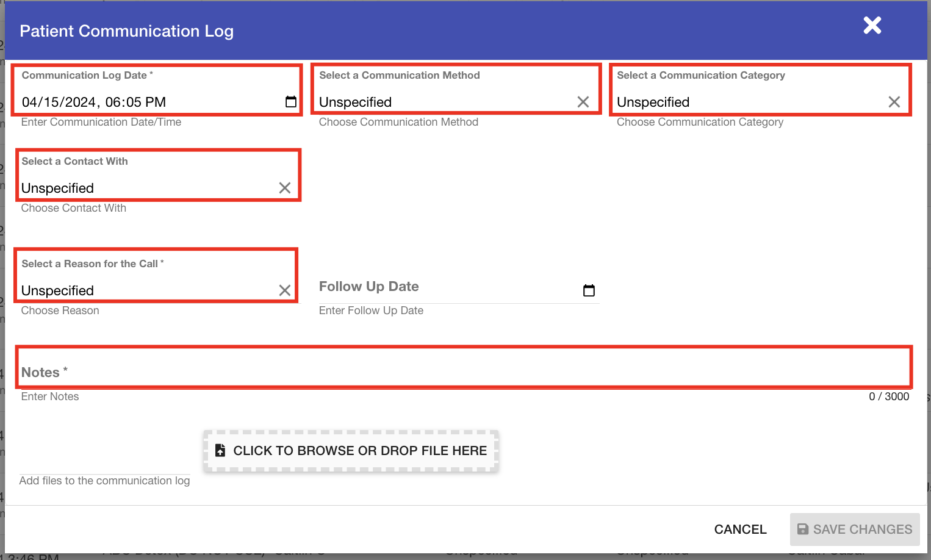Image resolution: width=931 pixels, height=560 pixels.
Task: Click the file document icon in the upload area
Action: pos(220,450)
